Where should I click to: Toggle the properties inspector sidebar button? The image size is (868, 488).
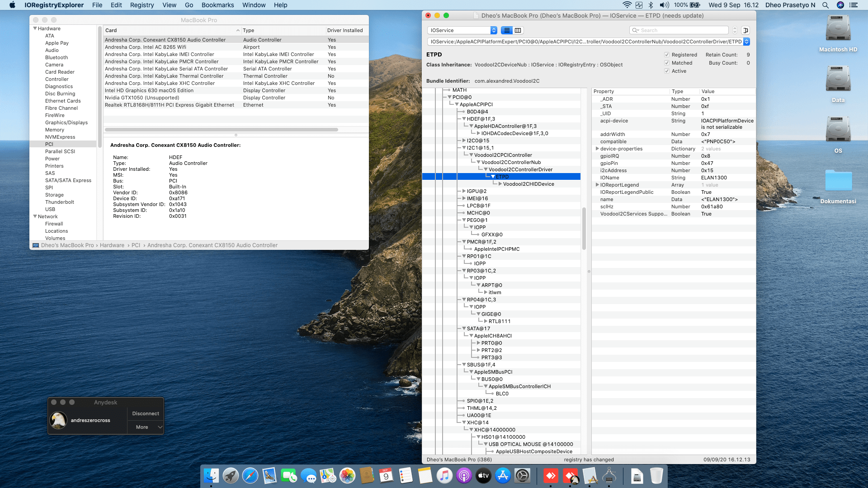(745, 30)
